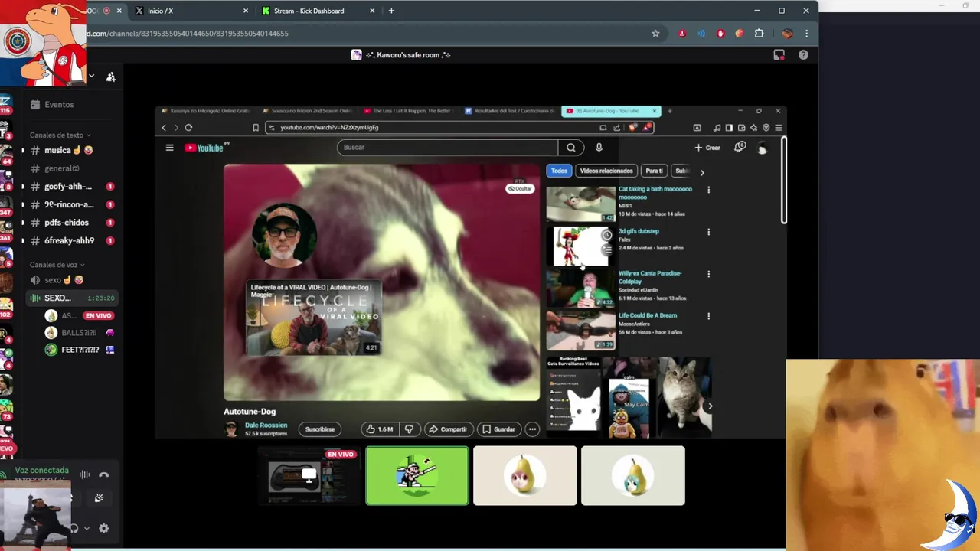Screen dimensions: 980x551
Task: Click the YouTube logo in shared stream
Action: 204,148
